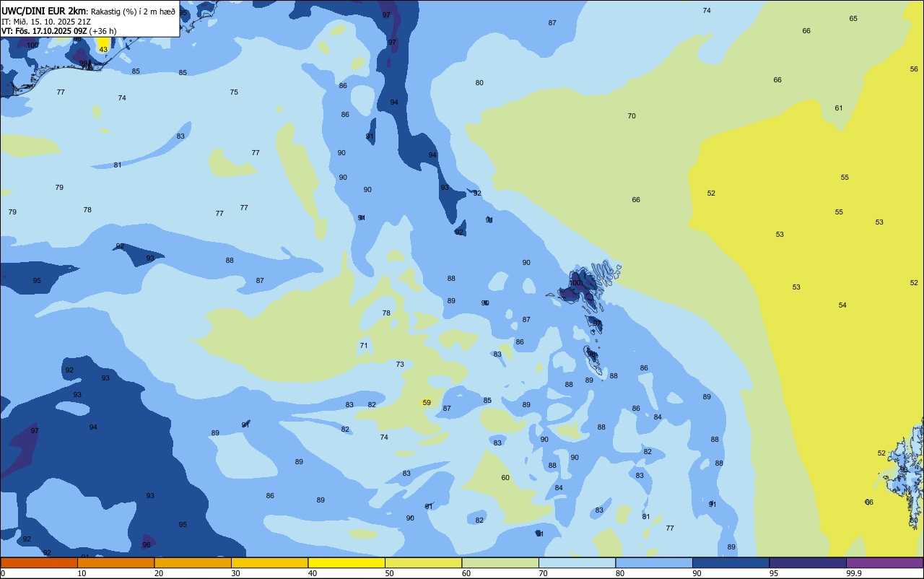The height and width of the screenshot is (579, 924).
Task: Click the legend tick label '0'
Action: click(3, 573)
